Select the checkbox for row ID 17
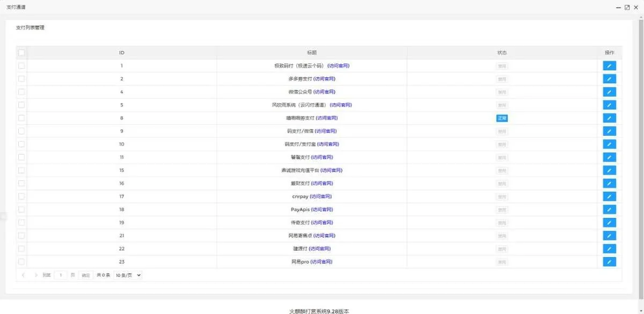Viewport: 644px width, 314px height. [x=21, y=196]
